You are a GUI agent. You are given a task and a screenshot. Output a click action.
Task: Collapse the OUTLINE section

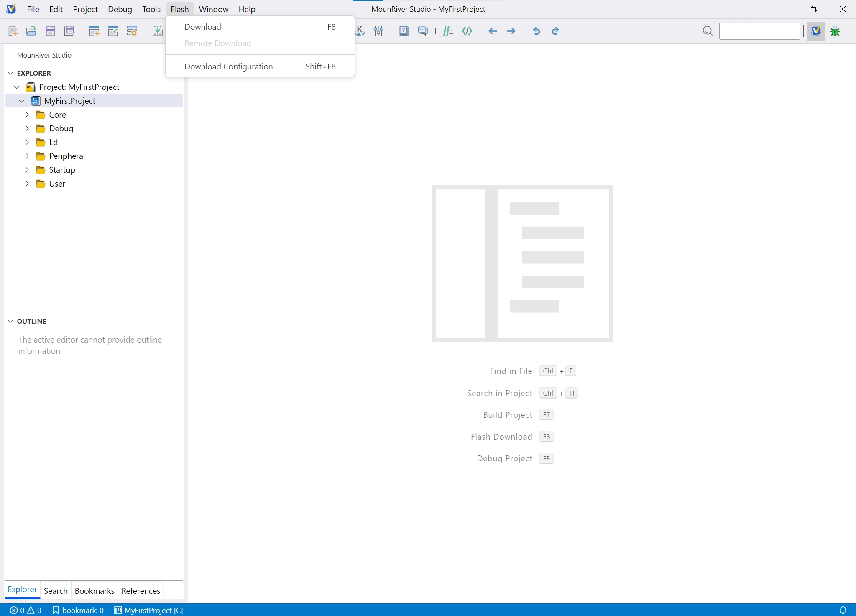(x=11, y=321)
